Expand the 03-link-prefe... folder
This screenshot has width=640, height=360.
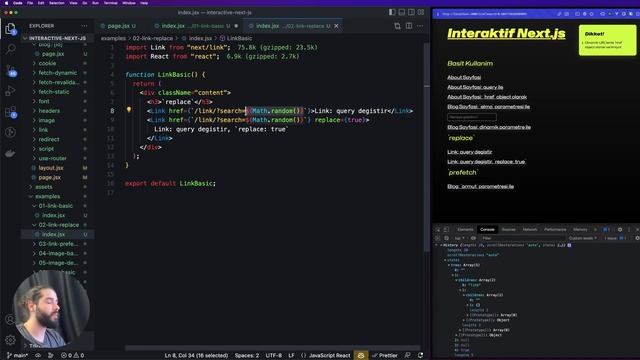point(58,244)
